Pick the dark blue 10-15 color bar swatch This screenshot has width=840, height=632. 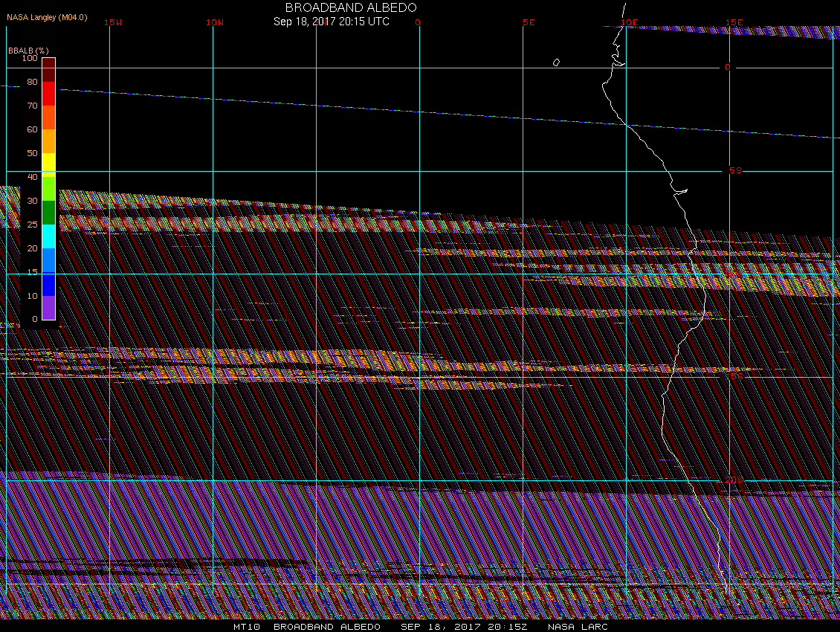[x=49, y=283]
